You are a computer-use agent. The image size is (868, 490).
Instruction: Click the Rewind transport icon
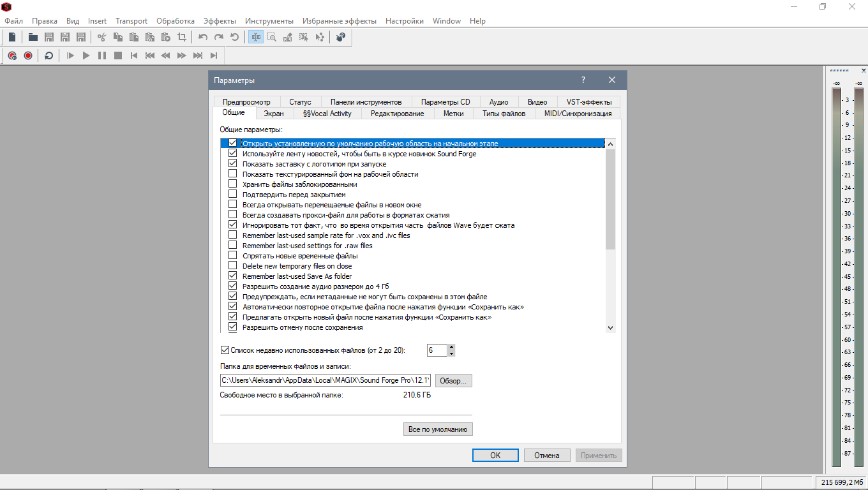pyautogui.click(x=166, y=56)
